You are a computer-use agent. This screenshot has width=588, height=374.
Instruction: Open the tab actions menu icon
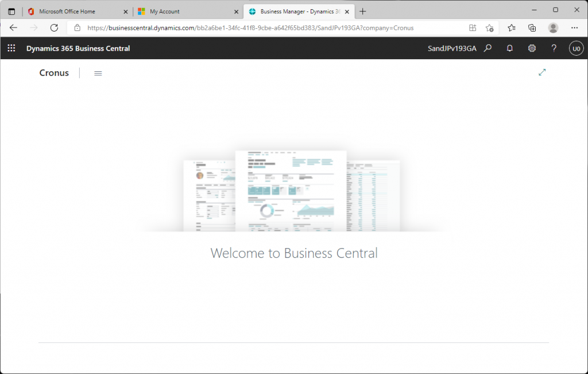11,11
